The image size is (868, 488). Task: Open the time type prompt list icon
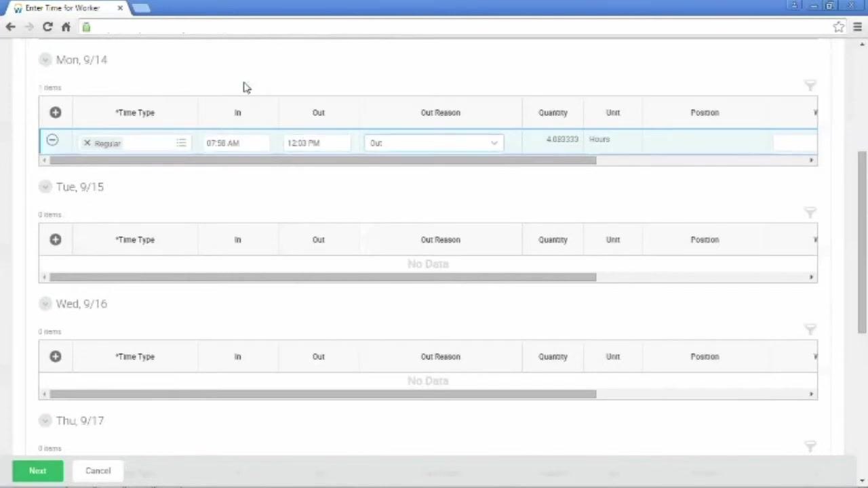[x=181, y=143]
